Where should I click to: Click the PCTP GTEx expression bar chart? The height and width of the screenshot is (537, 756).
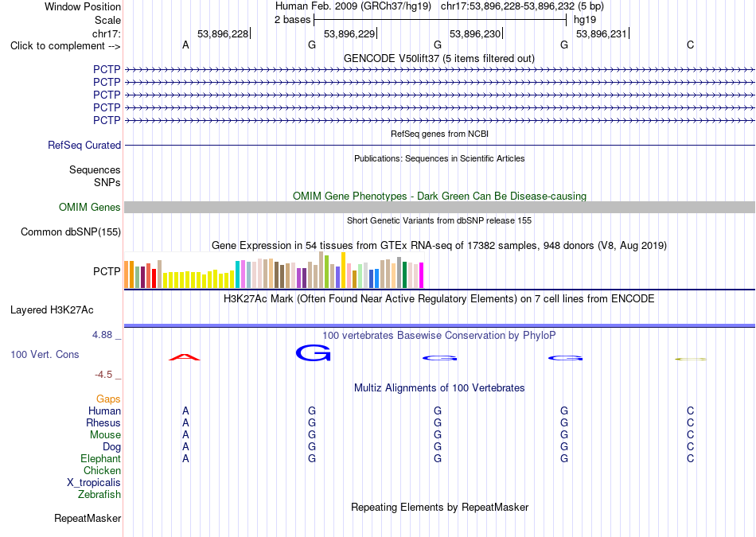coord(274,270)
